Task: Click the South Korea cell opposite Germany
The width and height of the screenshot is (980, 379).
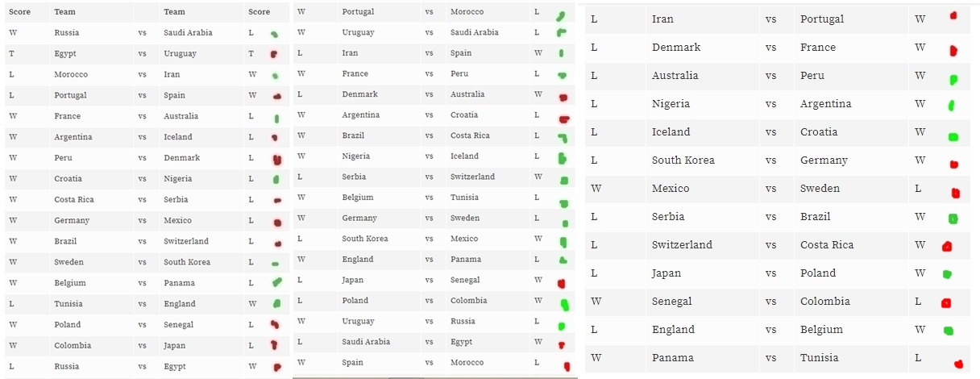Action: (x=683, y=160)
